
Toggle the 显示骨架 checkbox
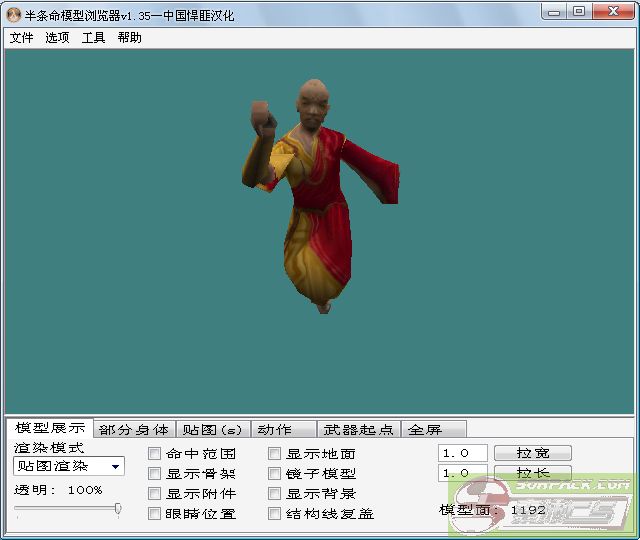[155, 474]
